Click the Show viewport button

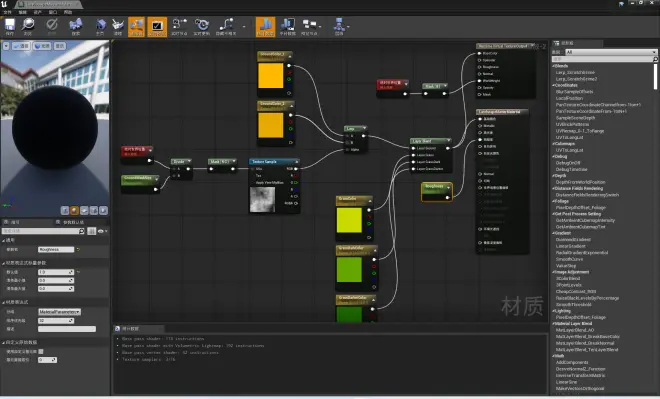click(60, 46)
